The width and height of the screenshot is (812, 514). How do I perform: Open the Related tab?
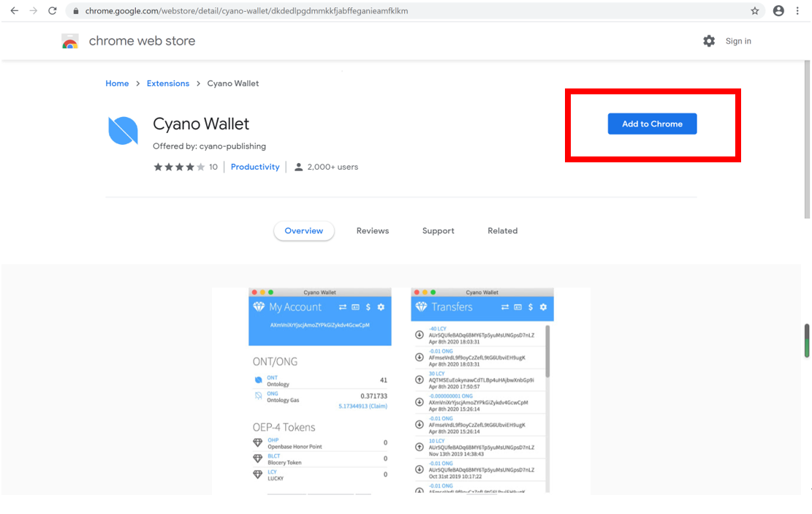[x=502, y=230]
